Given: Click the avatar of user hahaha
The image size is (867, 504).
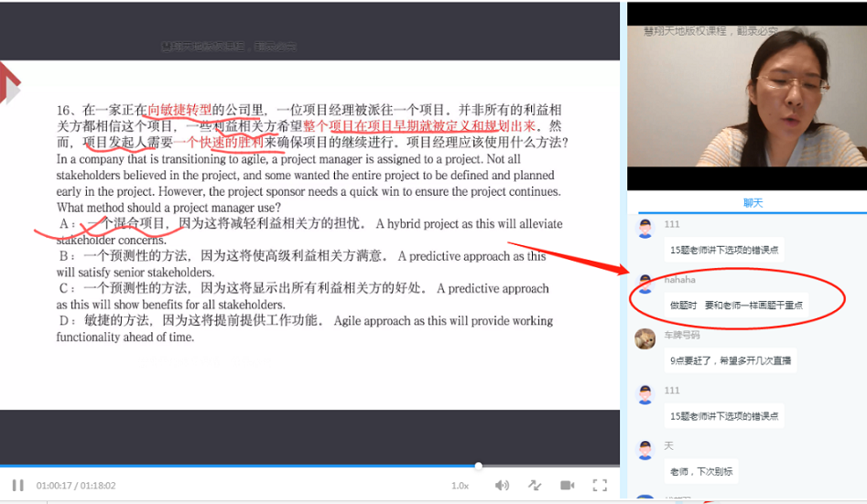Looking at the screenshot, I should coord(645,284).
